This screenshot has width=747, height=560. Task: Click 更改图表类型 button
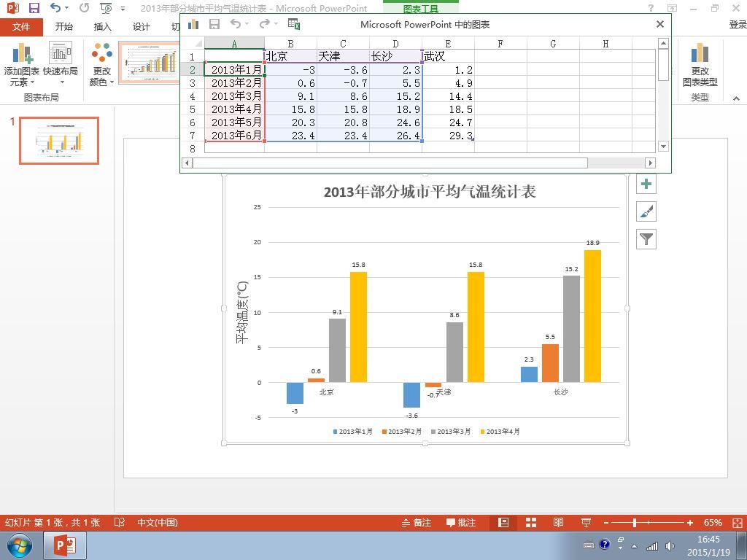click(x=700, y=65)
